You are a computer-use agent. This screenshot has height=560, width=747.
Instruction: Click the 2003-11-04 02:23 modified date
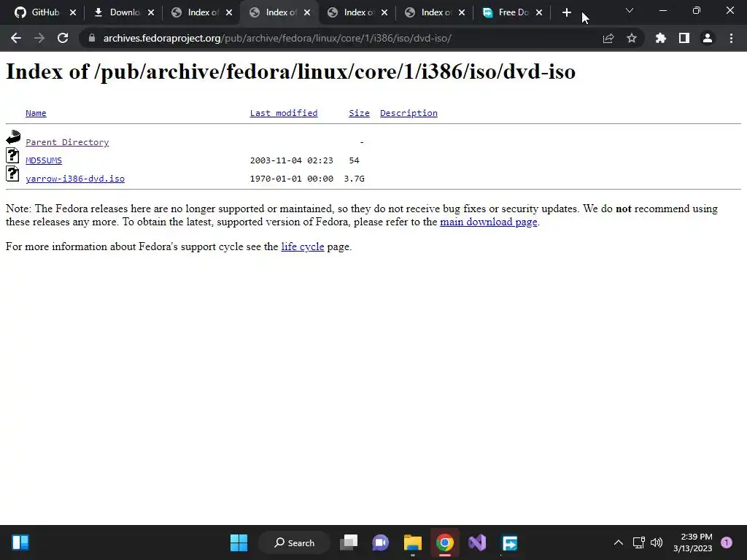coord(292,160)
